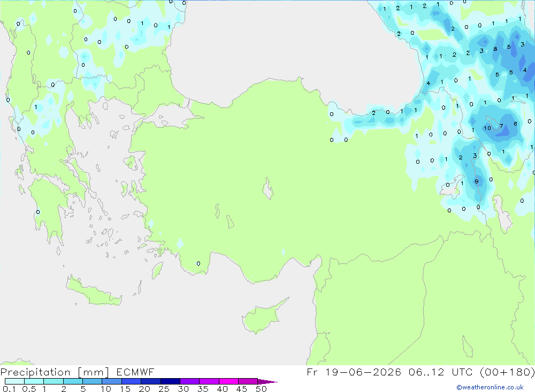Image resolution: width=535 pixels, height=392 pixels.
Task: Click the "9" precipitation value on map
Action: [476, 181]
